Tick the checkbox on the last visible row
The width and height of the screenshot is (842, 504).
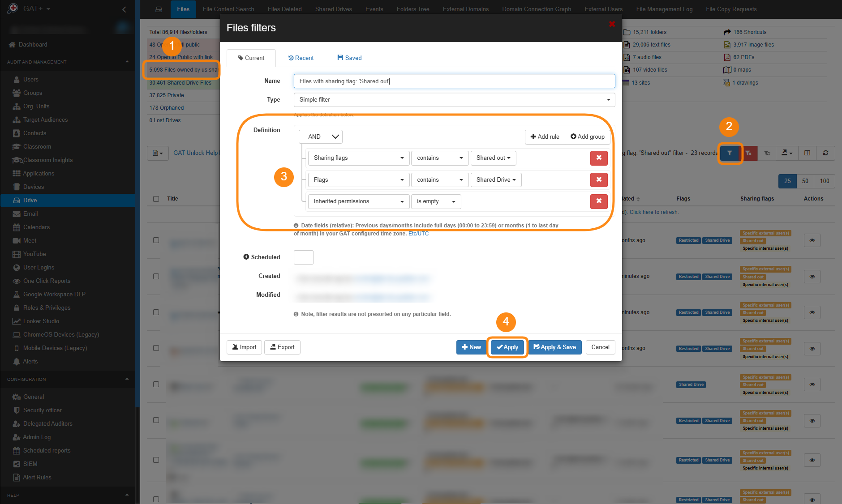(155, 499)
